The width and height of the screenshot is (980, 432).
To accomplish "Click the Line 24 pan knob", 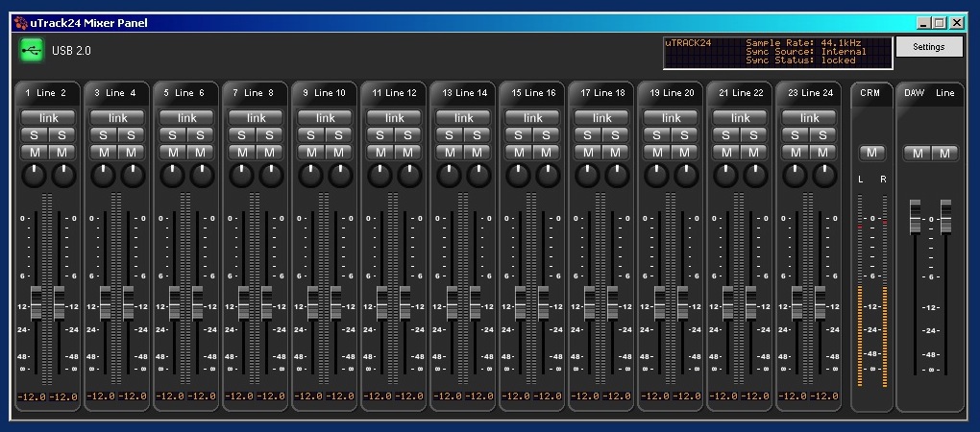I will [x=824, y=175].
